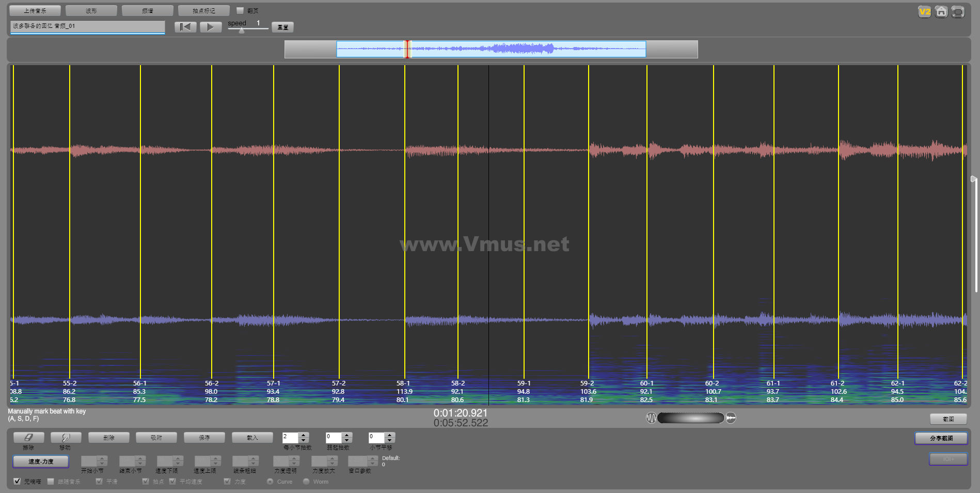Uncheck the 无嘀嗒 checkbox
Viewport: 980px width, 493px height.
17,481
